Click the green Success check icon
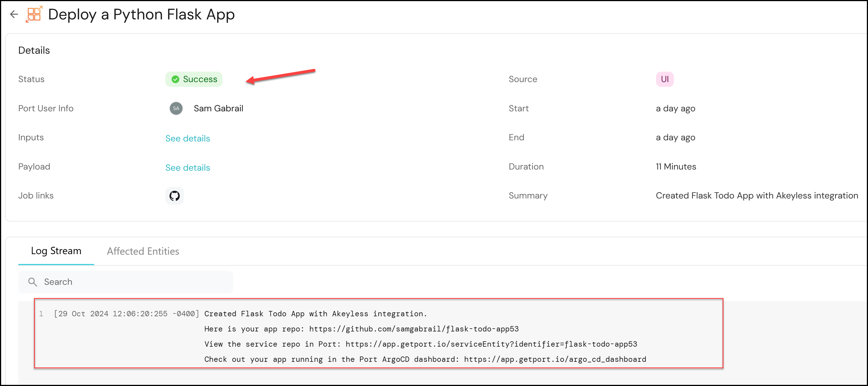 point(175,79)
